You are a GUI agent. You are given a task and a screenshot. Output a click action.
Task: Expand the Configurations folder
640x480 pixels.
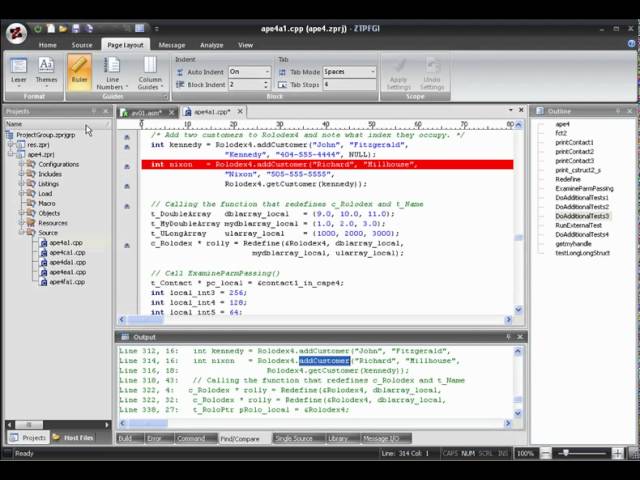[x=21, y=164]
